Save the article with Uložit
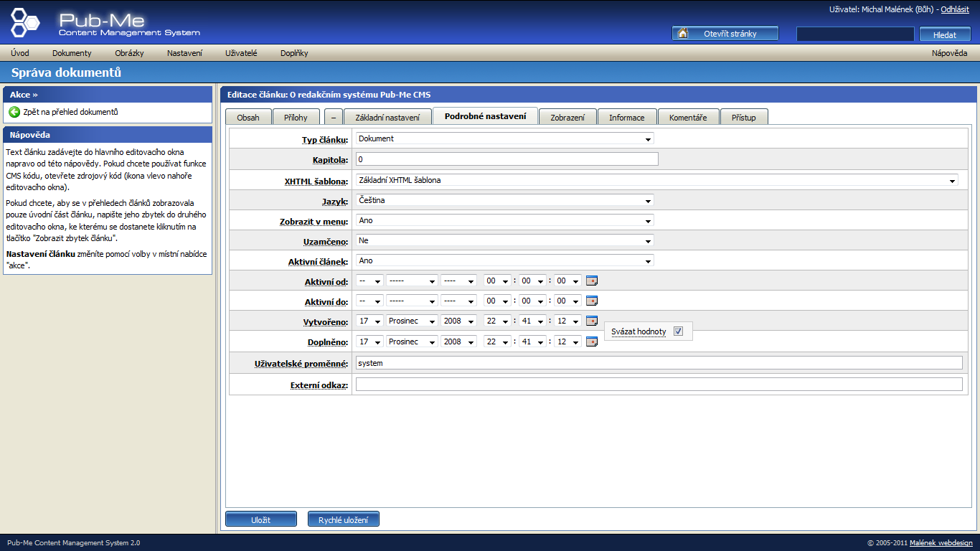Screen dimensions: 980x551 (x=261, y=519)
